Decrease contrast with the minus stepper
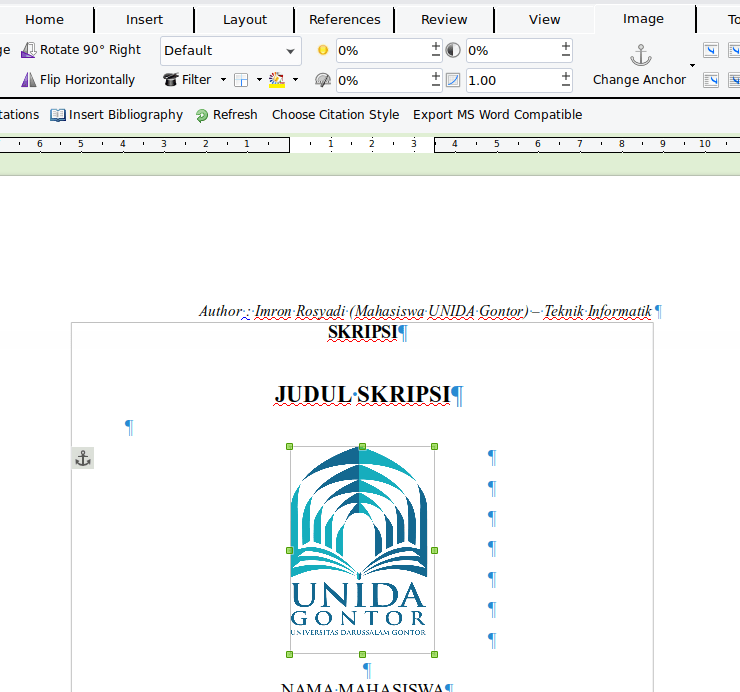This screenshot has height=692, width=740. coord(565,55)
